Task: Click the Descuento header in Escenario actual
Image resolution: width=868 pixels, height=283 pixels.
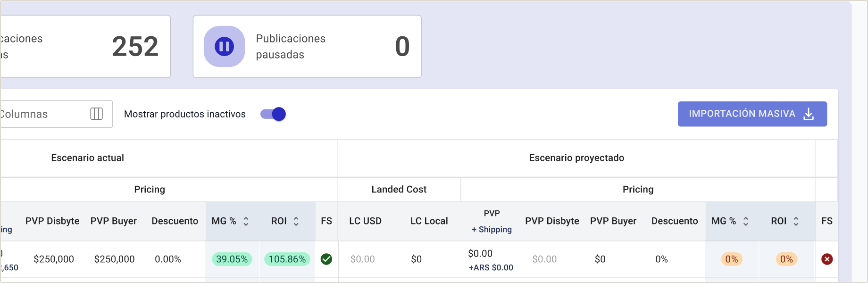Action: point(175,221)
